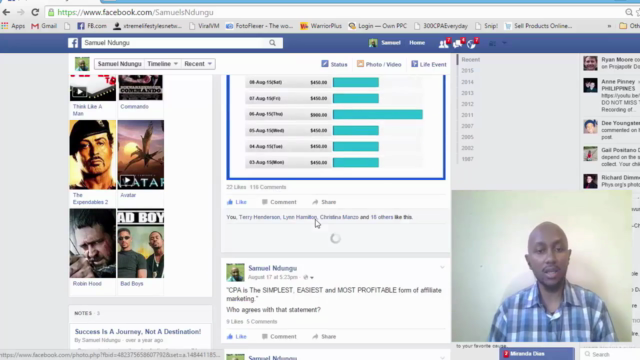640x360 pixels.
Task: Open the Bad Boys movie thumbnail
Action: [x=141, y=244]
